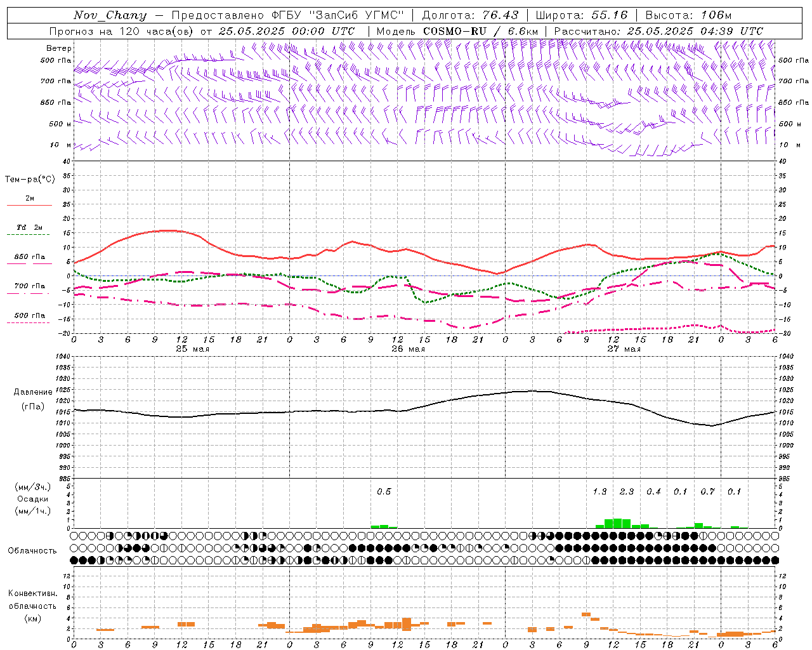812x650 pixels.
Task: Click the "1.3" precipitation amount
Action: pos(599,491)
